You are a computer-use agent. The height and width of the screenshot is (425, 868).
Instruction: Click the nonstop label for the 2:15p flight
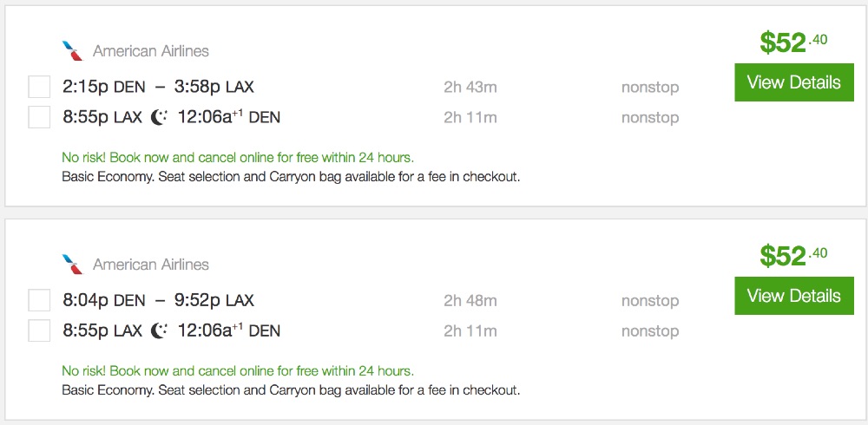[x=649, y=87]
